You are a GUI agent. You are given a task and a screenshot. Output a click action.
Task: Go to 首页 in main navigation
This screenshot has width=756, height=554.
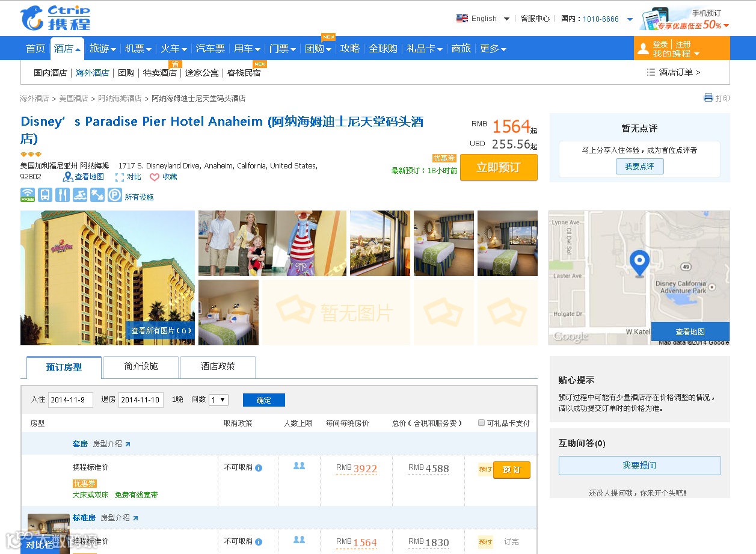[x=35, y=49]
